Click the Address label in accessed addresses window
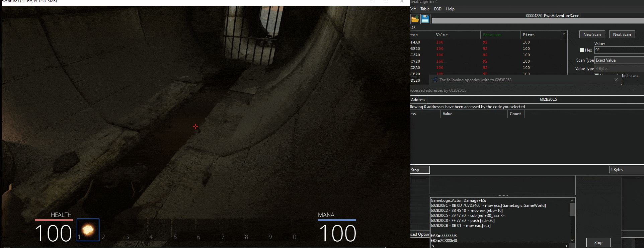The height and width of the screenshot is (248, 644). [x=418, y=100]
